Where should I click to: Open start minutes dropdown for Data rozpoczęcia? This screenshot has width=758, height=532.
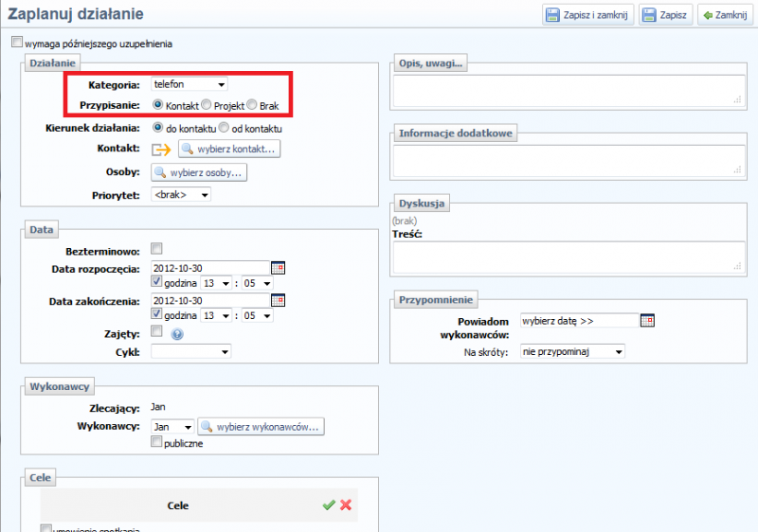[x=257, y=283]
